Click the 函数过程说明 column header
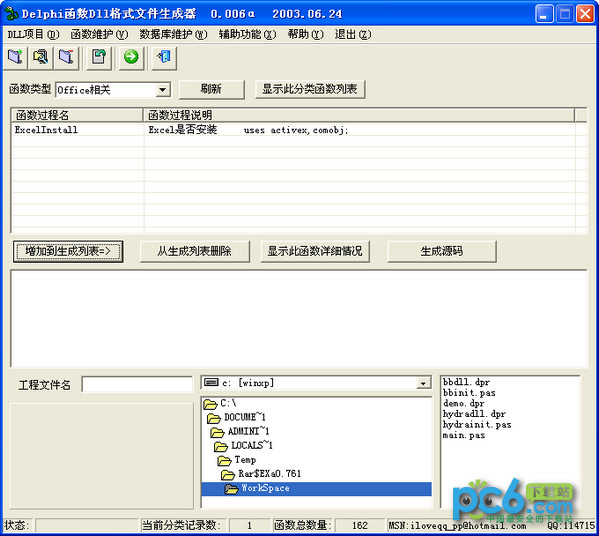 [359, 115]
